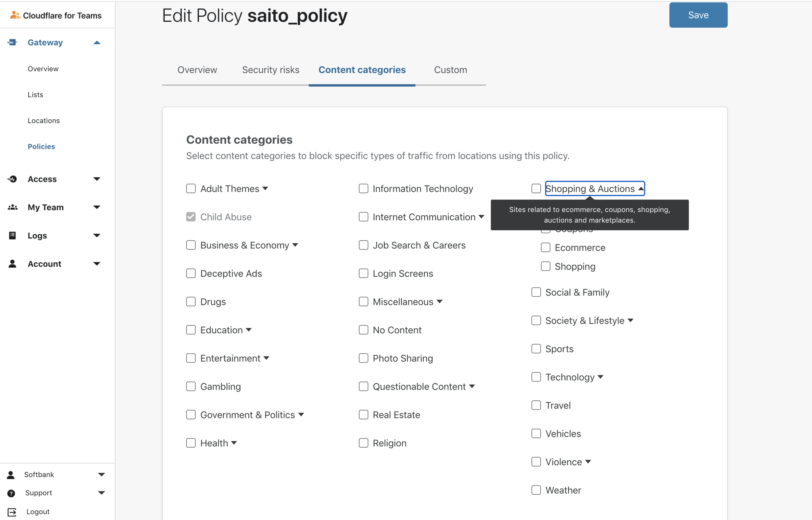
Task: Click the Account person icon
Action: pos(13,264)
